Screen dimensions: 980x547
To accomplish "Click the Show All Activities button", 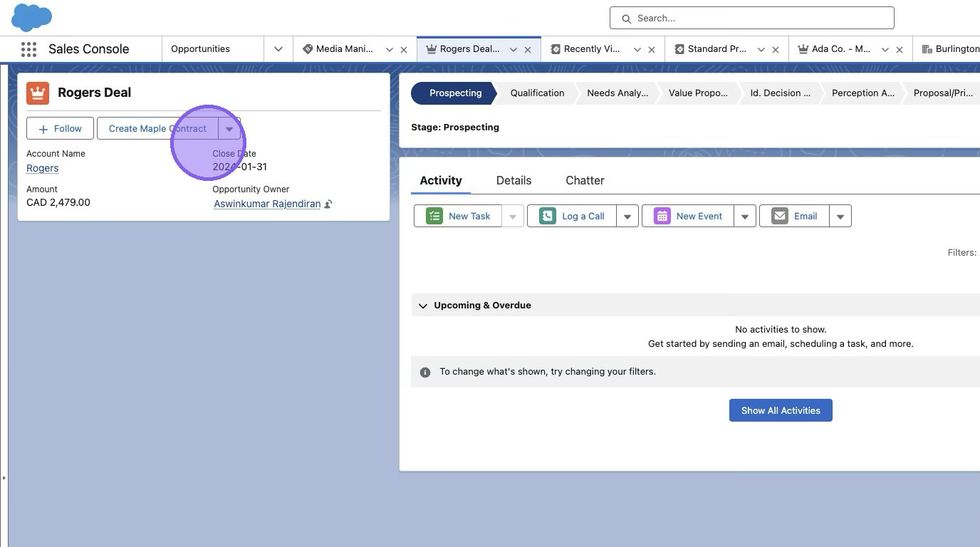I will coord(781,410).
